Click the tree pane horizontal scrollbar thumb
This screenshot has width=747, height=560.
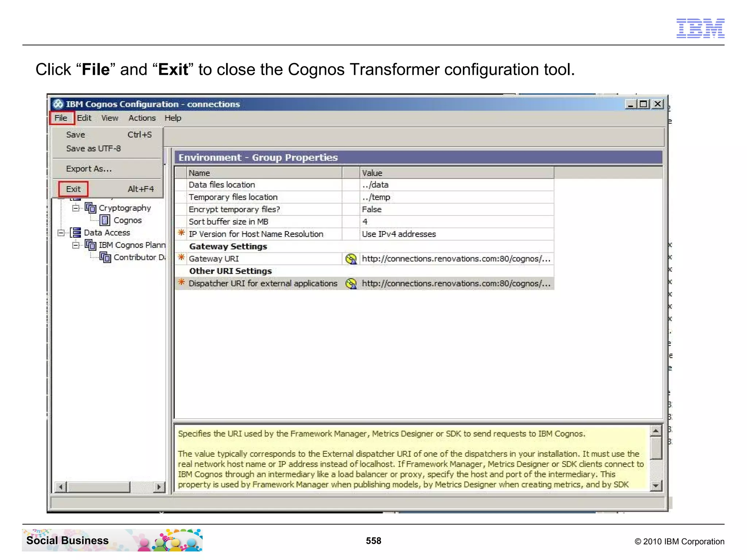(x=98, y=487)
